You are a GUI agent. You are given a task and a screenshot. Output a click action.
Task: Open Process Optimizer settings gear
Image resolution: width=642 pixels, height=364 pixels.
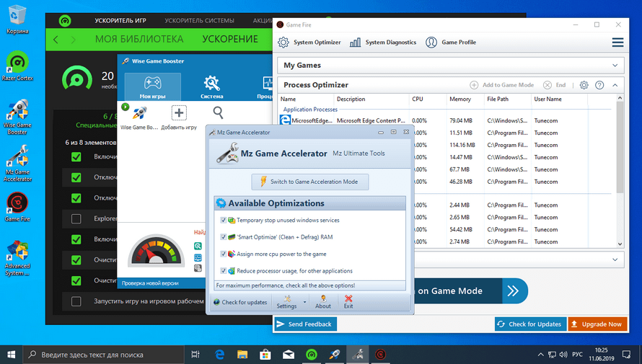584,85
